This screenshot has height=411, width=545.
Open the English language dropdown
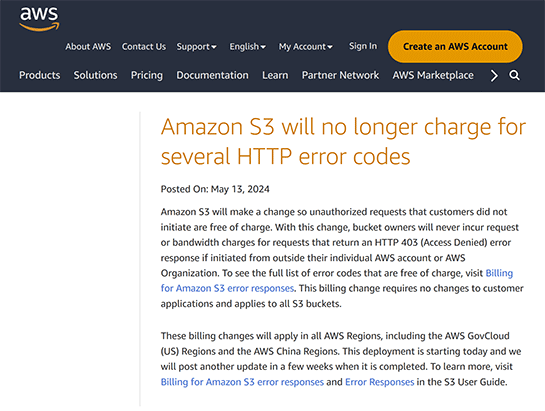pyautogui.click(x=247, y=47)
